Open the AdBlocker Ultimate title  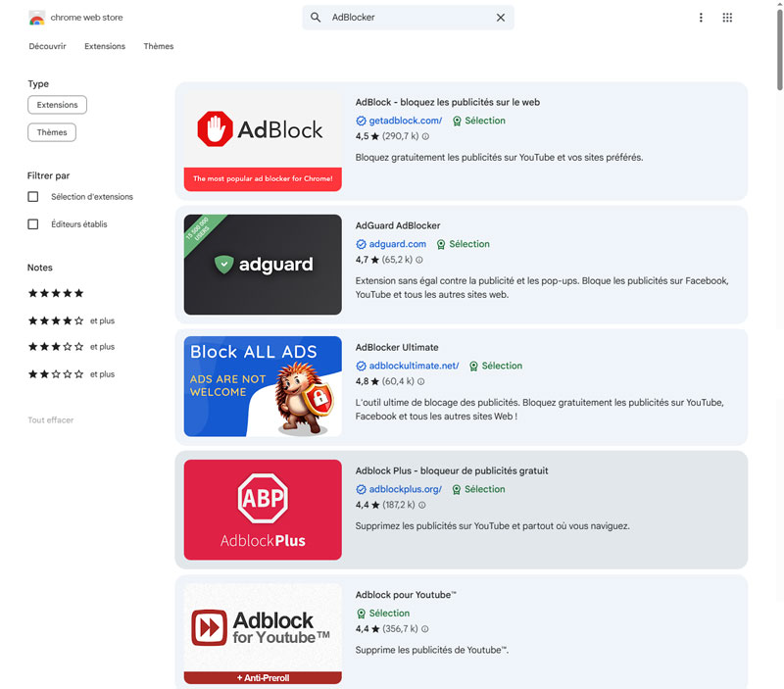[x=397, y=347]
